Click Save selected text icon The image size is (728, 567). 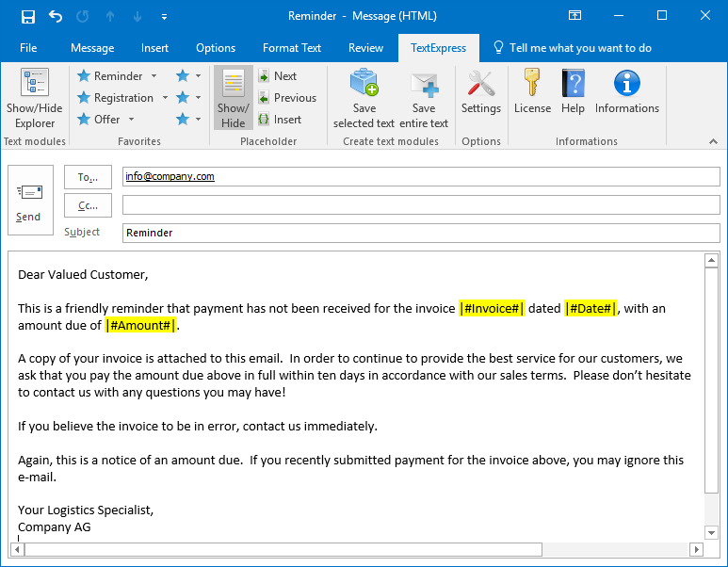pyautogui.click(x=364, y=86)
